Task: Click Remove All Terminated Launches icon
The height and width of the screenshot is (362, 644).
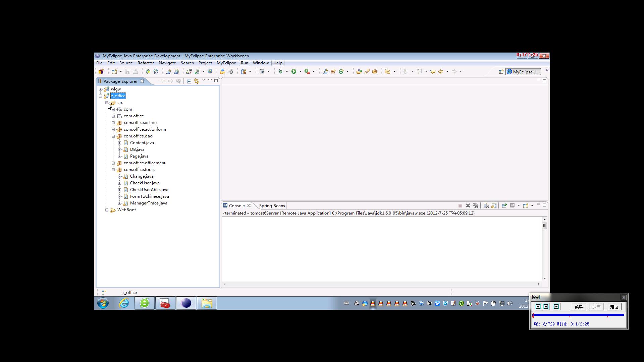Action: point(476,205)
